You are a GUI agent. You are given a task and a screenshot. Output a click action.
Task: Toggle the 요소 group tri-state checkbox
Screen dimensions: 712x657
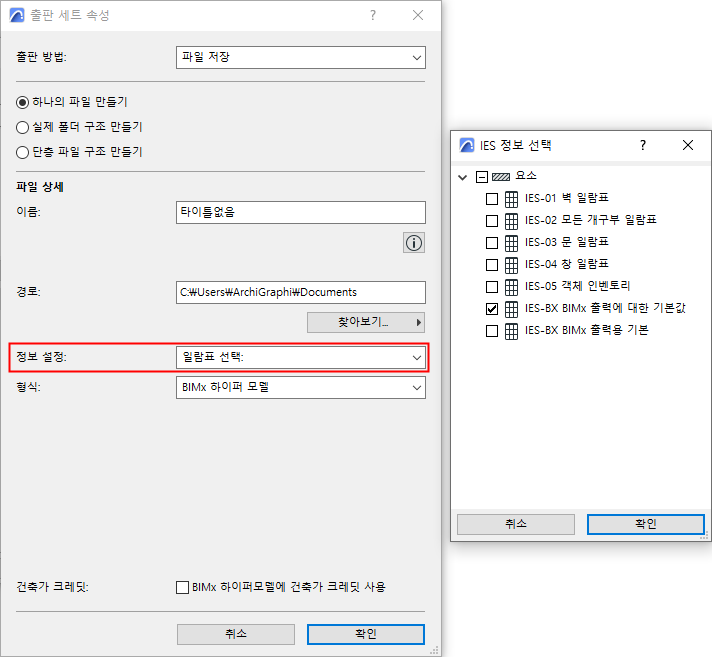pyautogui.click(x=482, y=177)
